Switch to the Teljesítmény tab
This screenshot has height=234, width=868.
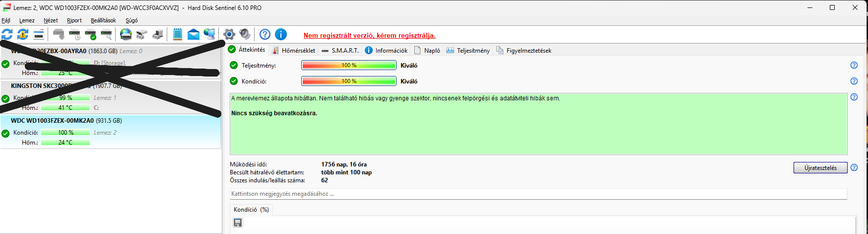468,50
